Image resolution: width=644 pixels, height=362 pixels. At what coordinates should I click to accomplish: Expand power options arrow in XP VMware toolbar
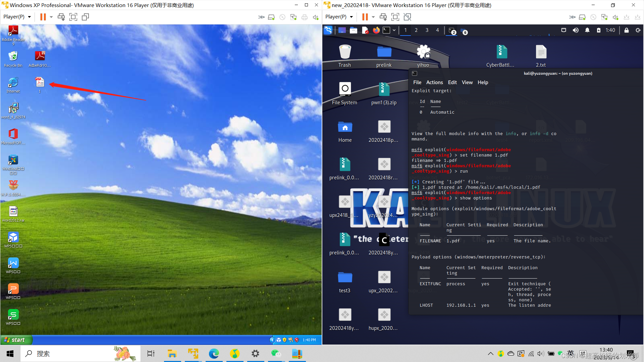[51, 17]
